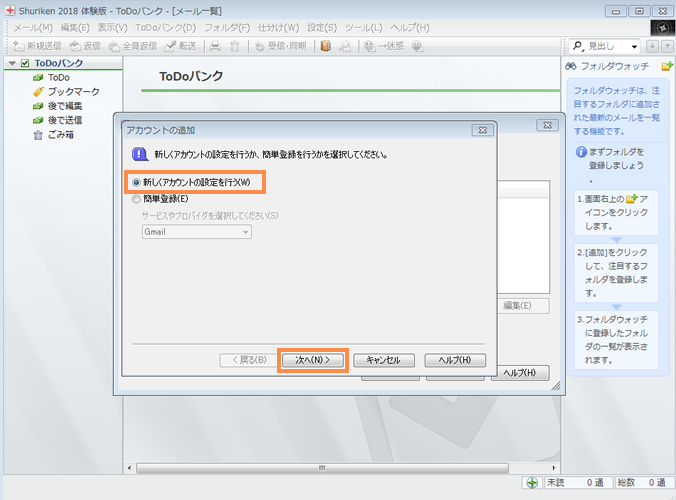Select the 簡単登録 radio button
Viewport: 676px width, 500px height.
(137, 199)
